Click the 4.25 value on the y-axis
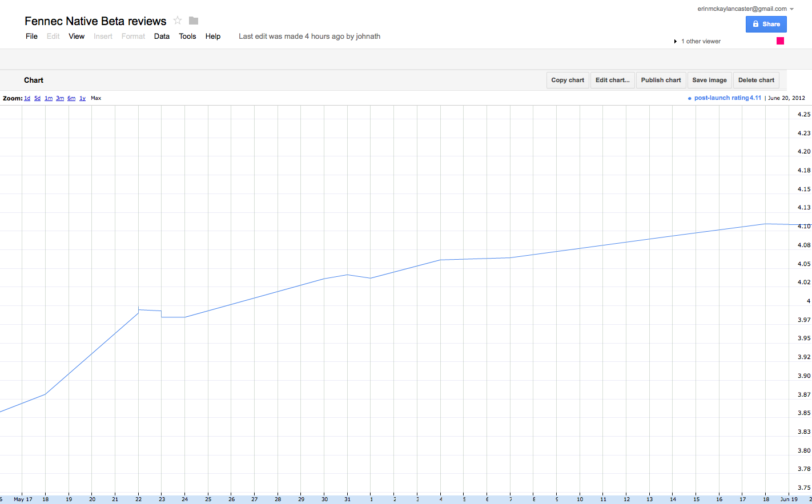This screenshot has height=504, width=812. (x=804, y=114)
